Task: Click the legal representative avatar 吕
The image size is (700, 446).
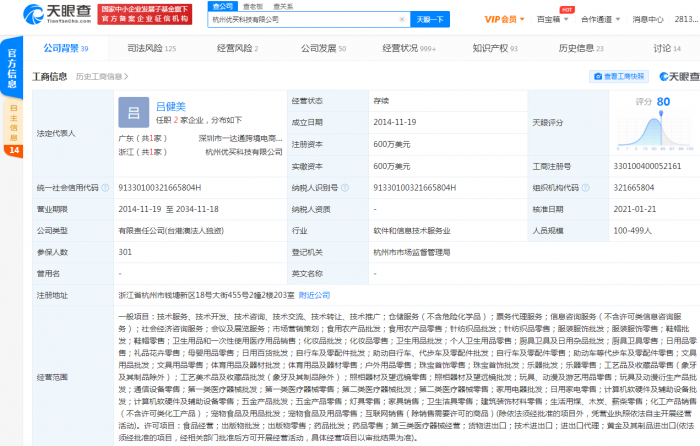Action: click(x=133, y=111)
